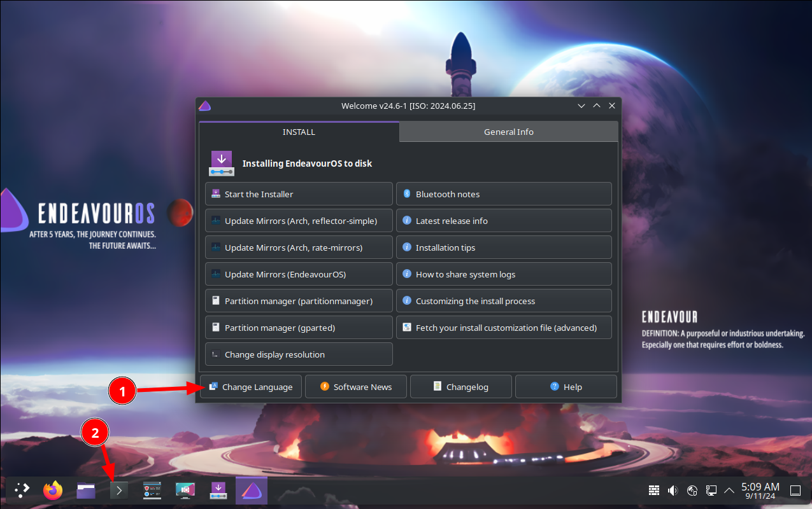Click Update Mirrors (Arch, rate-mirrors)
Image resolution: width=812 pixels, height=509 pixels.
(299, 248)
